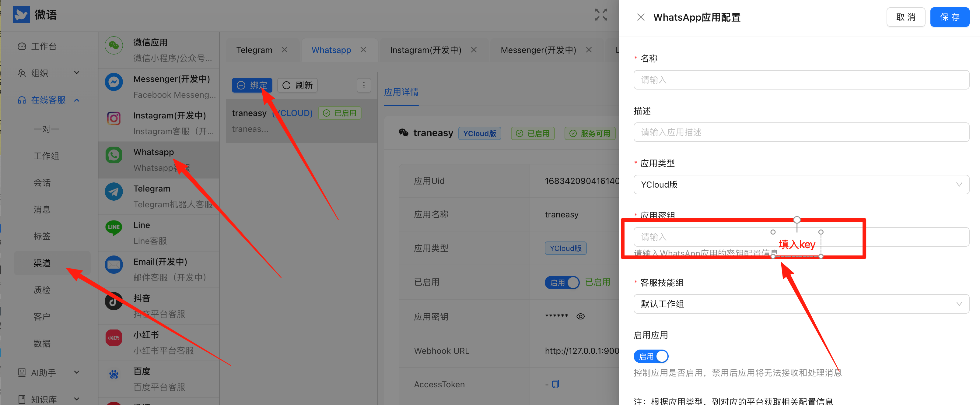
Task: Open the 客户 submenu item
Action: (42, 317)
